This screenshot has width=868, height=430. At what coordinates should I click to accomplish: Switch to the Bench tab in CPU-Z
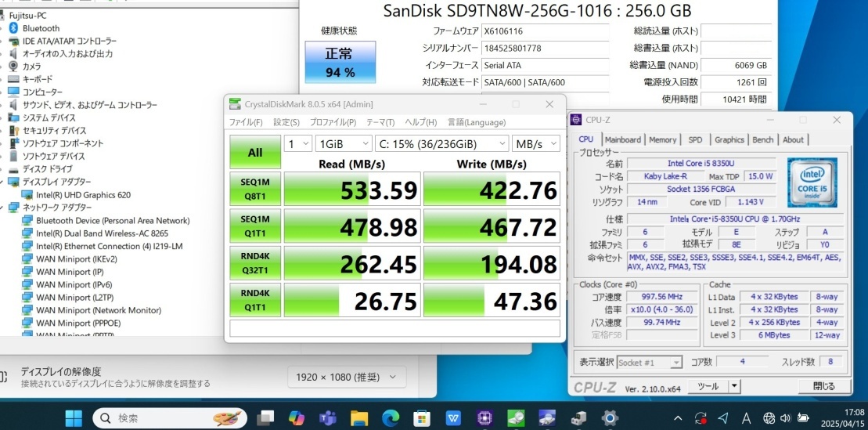[x=762, y=139]
